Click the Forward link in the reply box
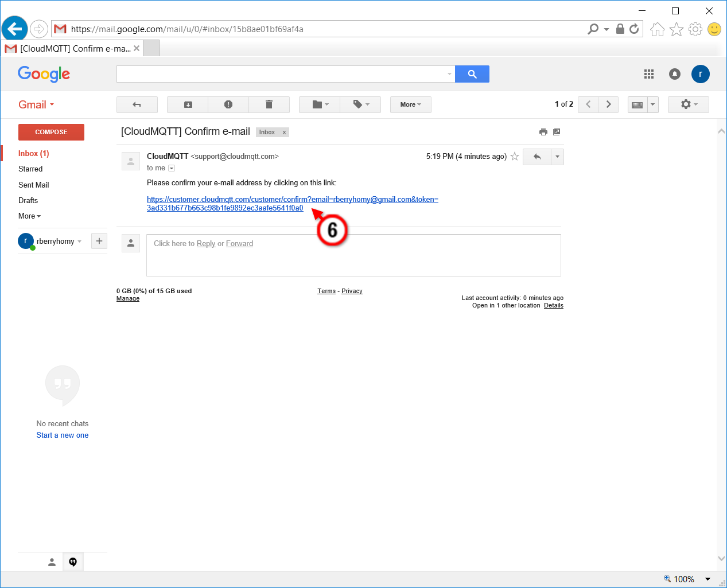The height and width of the screenshot is (588, 727). coord(239,244)
